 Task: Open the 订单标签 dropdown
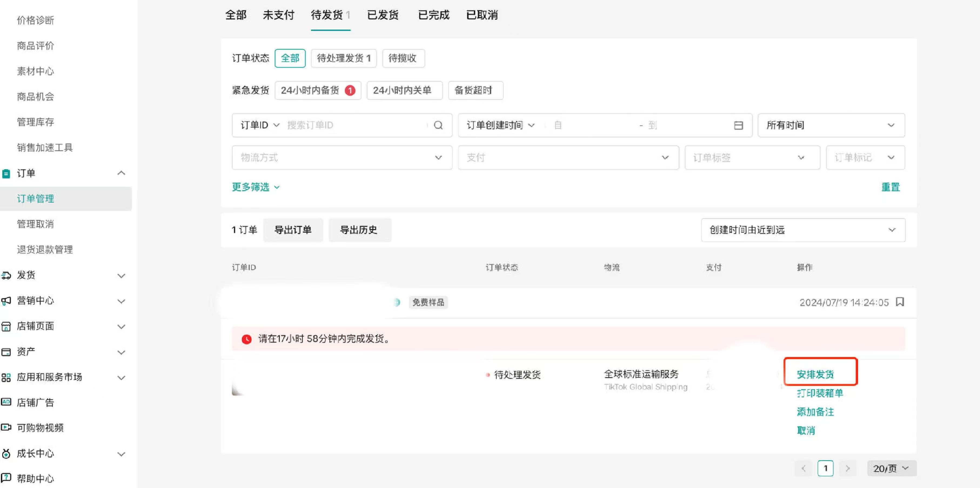click(x=752, y=158)
